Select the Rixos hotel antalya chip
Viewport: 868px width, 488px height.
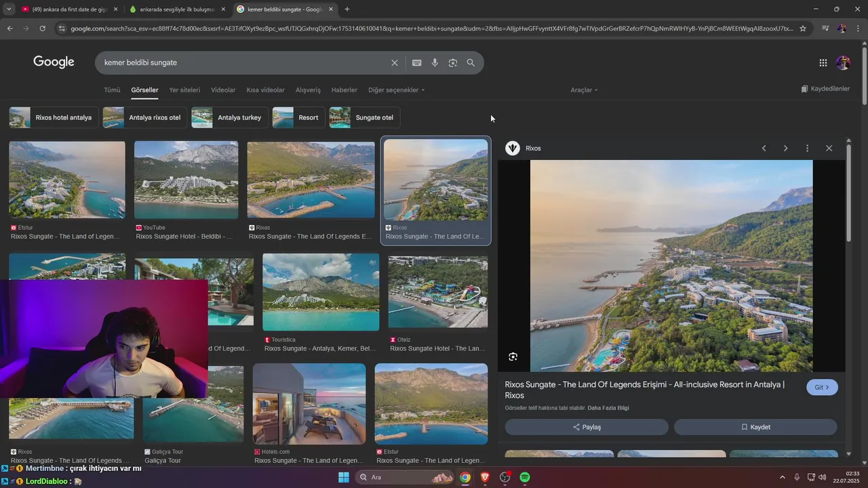pos(53,117)
